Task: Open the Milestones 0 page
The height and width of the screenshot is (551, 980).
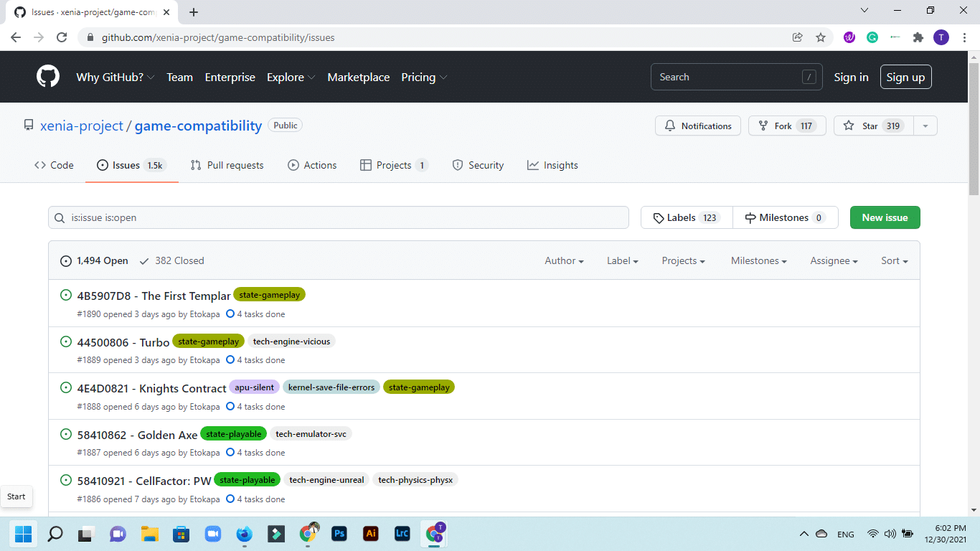Action: pyautogui.click(x=786, y=217)
